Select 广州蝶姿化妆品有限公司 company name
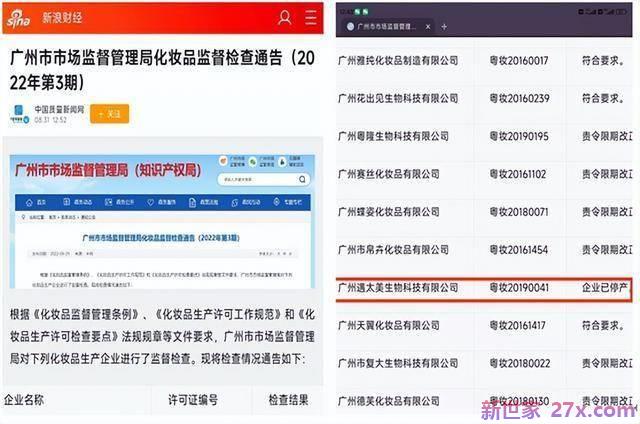This screenshot has height=424, width=640. [x=389, y=212]
